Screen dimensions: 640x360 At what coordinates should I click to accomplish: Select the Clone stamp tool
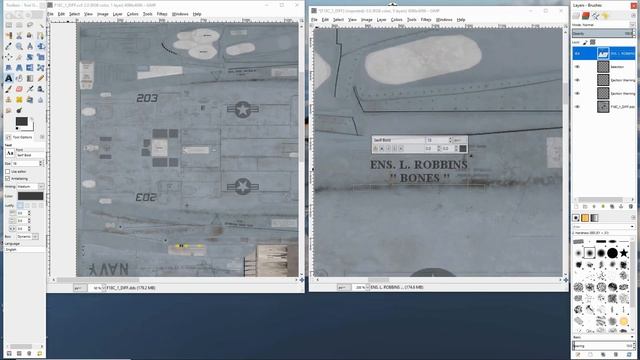click(x=9, y=100)
